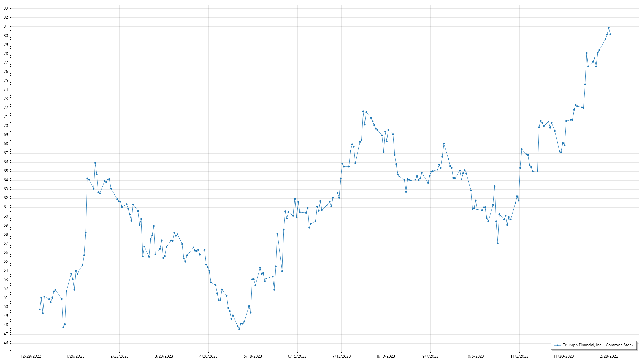Viewport: 644px width, 362px height.
Task: Click the 11/2/2023 x-axis tick label
Action: 519,356
